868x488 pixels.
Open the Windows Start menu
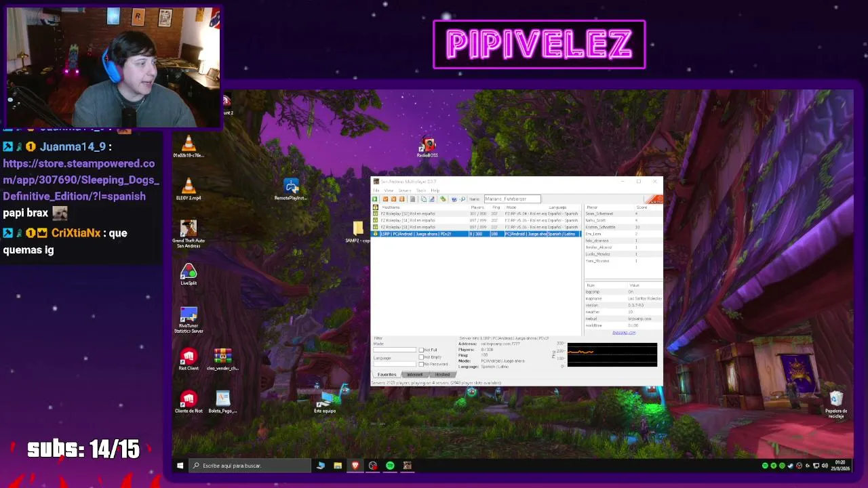(180, 466)
